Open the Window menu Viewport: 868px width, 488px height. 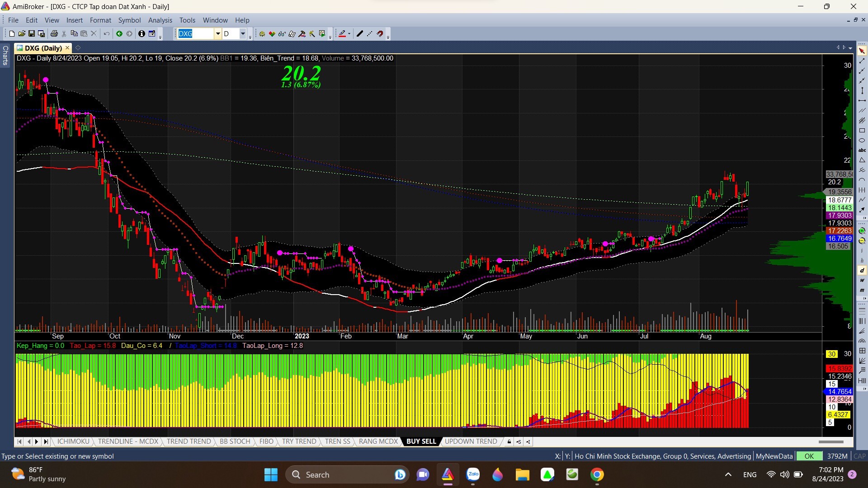(x=215, y=20)
